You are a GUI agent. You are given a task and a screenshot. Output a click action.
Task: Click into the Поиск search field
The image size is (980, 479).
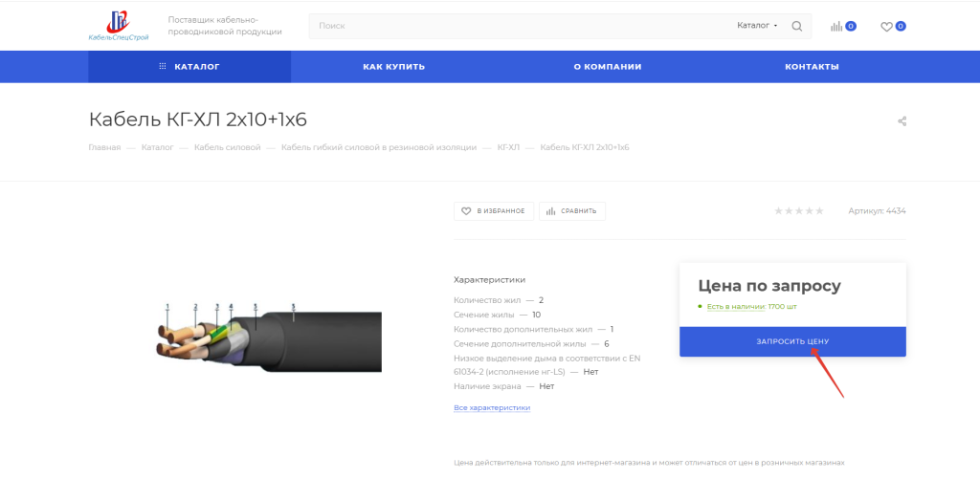click(x=517, y=26)
